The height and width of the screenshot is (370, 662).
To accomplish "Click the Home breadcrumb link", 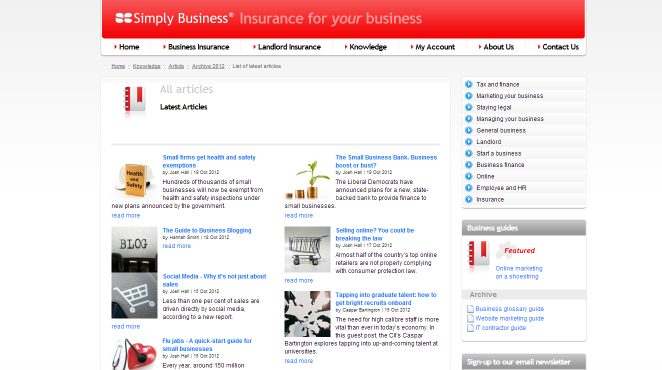I will tap(118, 66).
